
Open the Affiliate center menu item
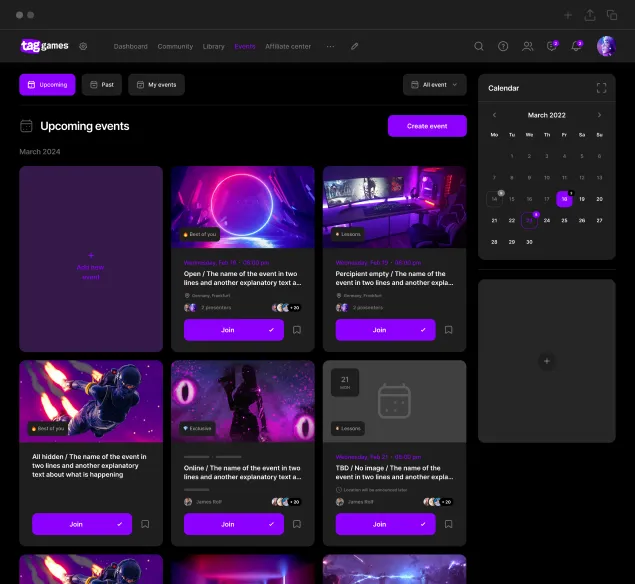click(x=288, y=46)
